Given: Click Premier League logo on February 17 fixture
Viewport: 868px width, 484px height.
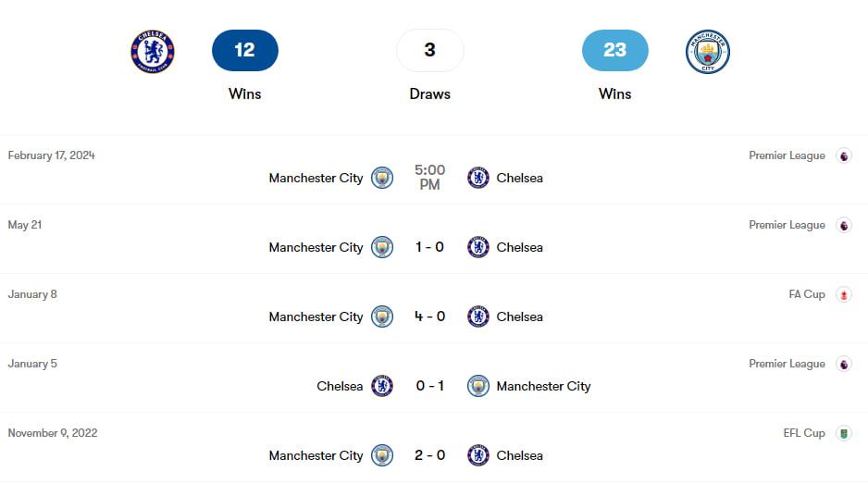Looking at the screenshot, I should [843, 156].
